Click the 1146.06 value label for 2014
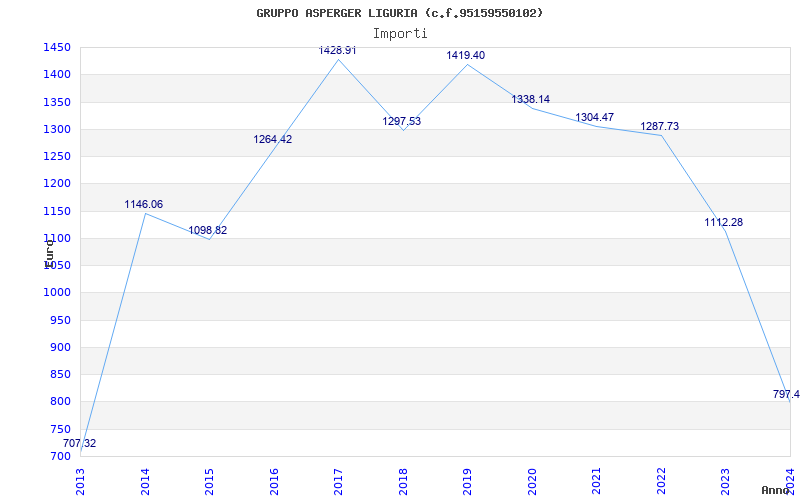Screen dimensions: 800x500 pos(143,204)
